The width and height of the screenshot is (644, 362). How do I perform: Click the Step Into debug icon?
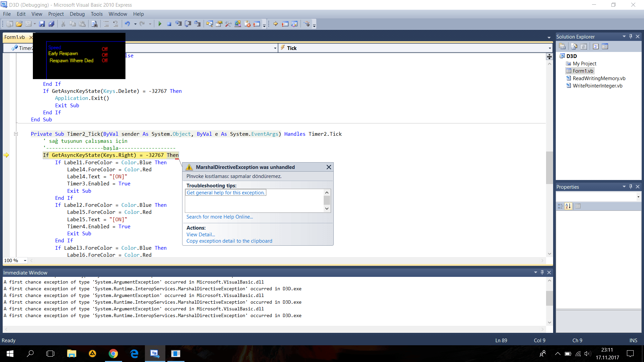coord(179,24)
